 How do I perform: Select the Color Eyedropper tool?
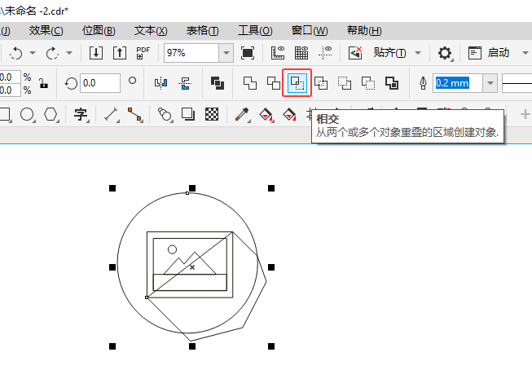click(x=242, y=114)
